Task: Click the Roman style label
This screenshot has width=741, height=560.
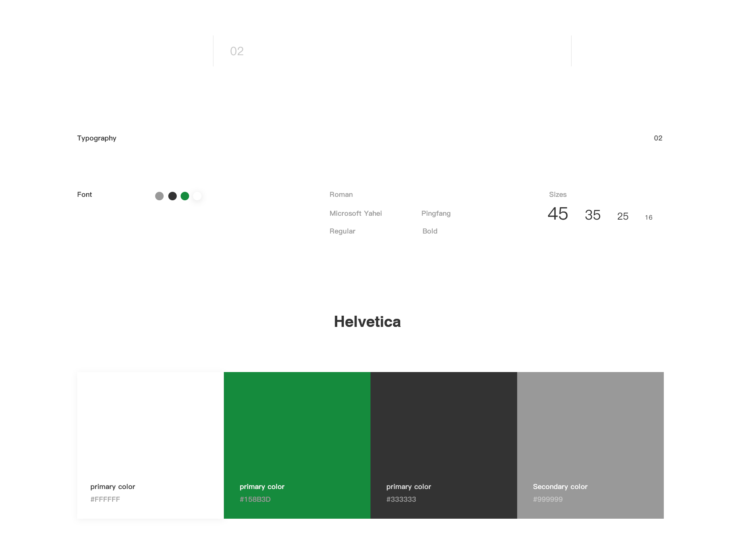Action: coord(341,195)
